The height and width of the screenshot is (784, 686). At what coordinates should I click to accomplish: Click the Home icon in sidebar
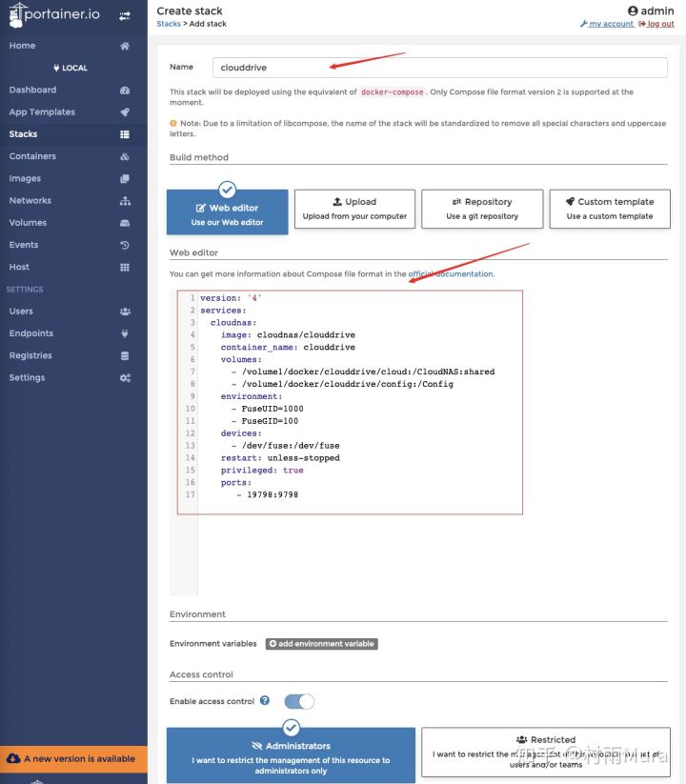click(x=125, y=46)
